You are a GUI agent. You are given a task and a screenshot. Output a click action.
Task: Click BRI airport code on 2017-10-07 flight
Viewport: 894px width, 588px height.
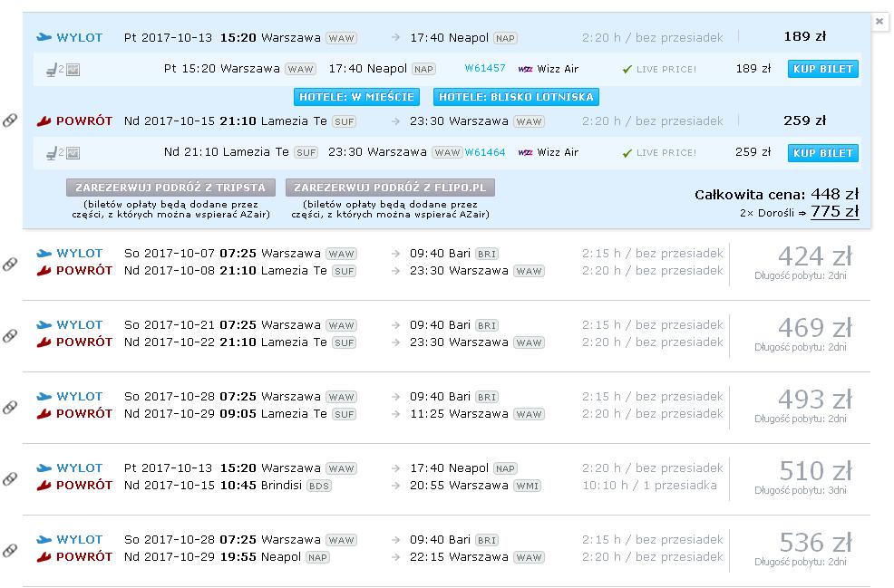[487, 254]
